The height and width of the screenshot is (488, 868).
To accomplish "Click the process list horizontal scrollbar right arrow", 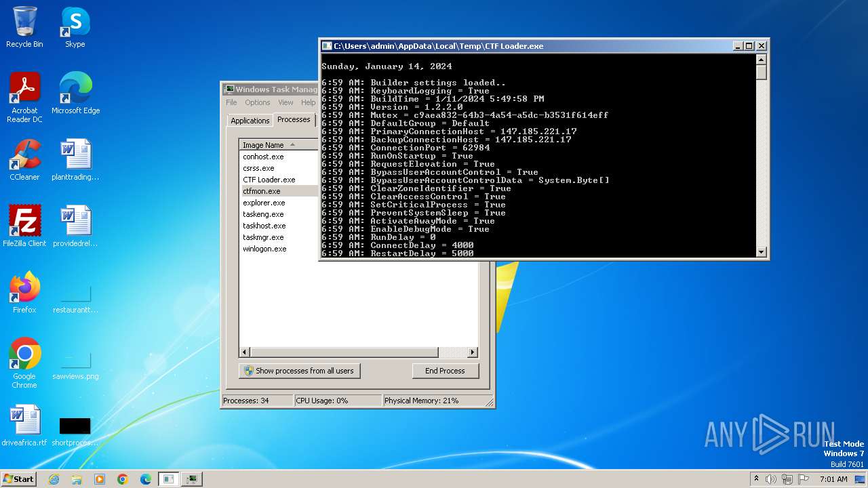I will coord(473,352).
